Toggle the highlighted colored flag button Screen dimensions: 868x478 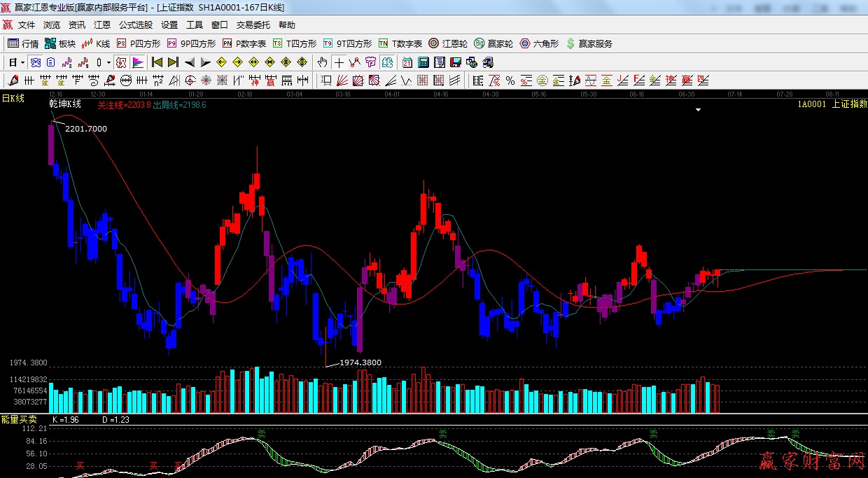(137, 62)
